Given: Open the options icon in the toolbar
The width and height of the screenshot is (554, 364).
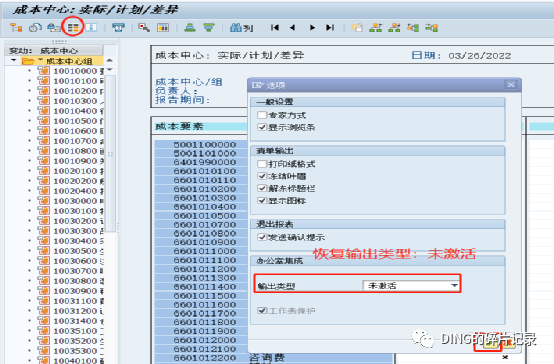Looking at the screenshot, I should point(73,28).
